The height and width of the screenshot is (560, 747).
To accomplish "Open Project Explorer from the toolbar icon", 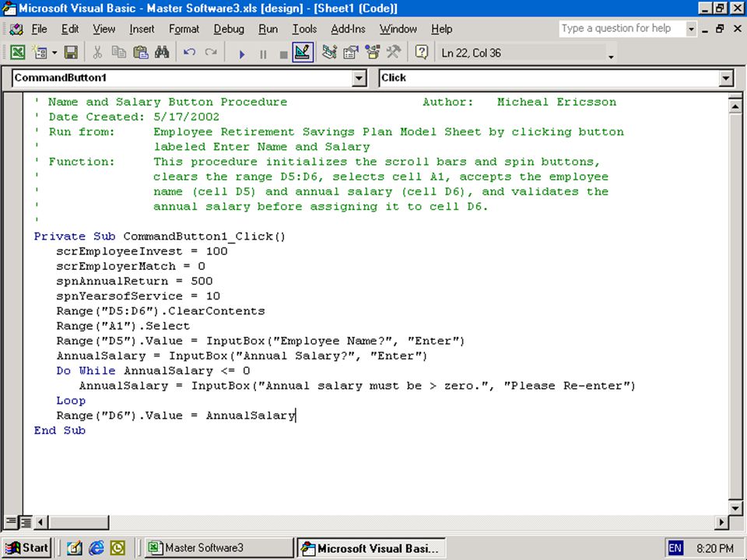I will point(328,52).
